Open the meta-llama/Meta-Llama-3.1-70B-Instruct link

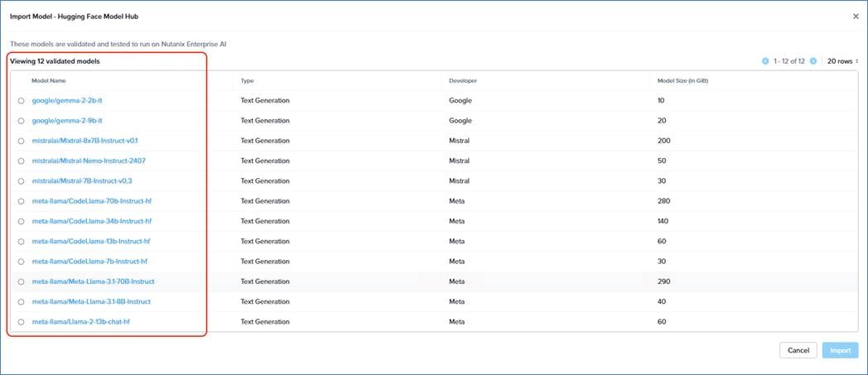[x=93, y=281]
